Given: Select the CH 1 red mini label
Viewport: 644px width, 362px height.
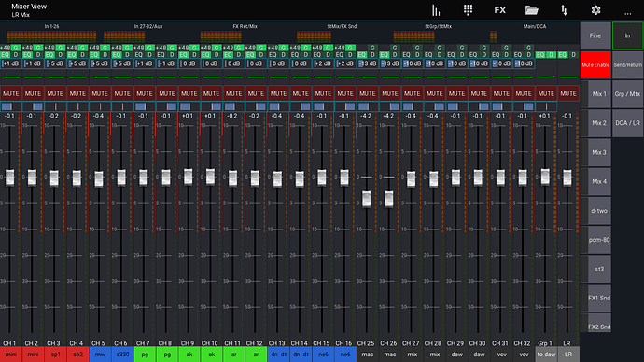Looking at the screenshot, I should [10, 355].
